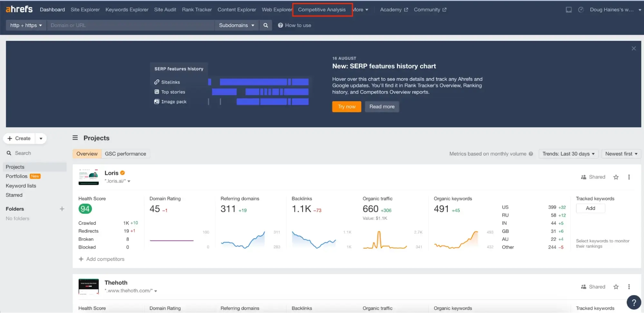Click the help question mark bubble
This screenshot has width=644, height=313.
tap(633, 302)
